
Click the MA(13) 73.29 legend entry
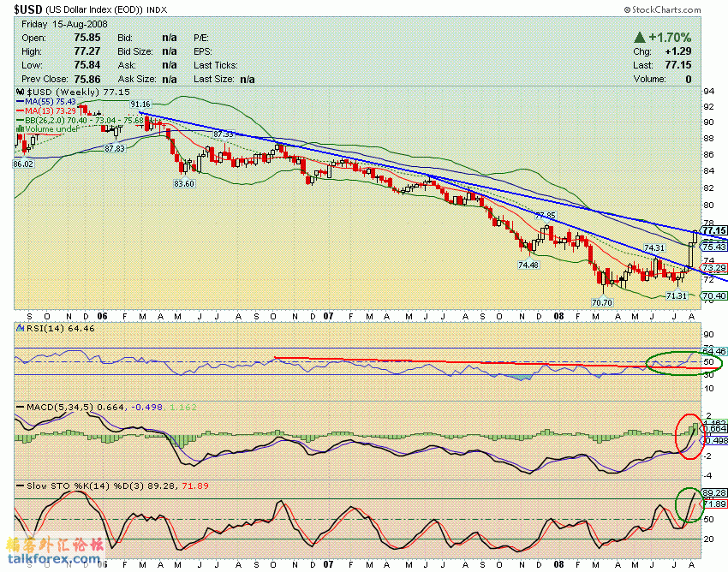point(46,110)
